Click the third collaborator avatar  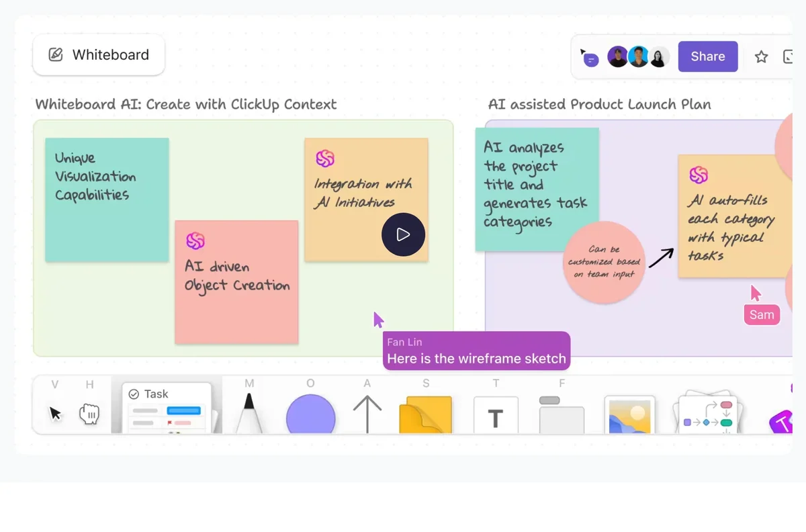(x=659, y=57)
